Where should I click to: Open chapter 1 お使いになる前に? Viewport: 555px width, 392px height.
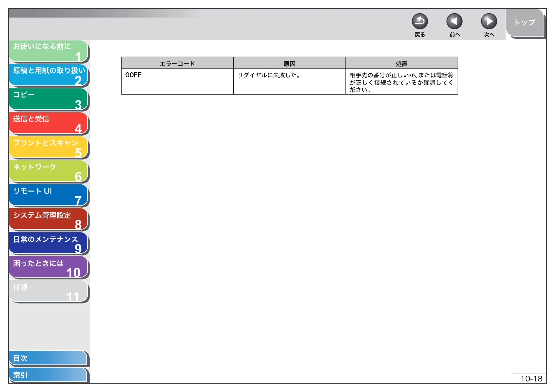point(49,51)
